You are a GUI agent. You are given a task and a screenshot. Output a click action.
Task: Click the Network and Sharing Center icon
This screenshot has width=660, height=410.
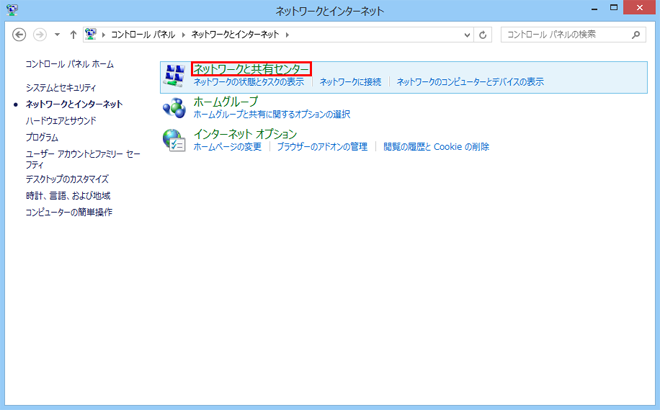pyautogui.click(x=174, y=75)
